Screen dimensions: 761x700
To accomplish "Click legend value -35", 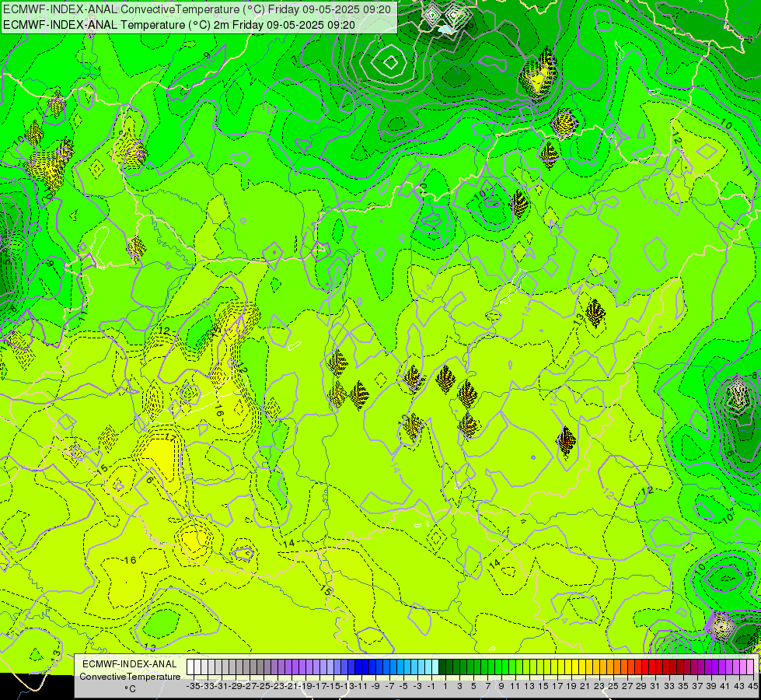I will click(x=194, y=686).
